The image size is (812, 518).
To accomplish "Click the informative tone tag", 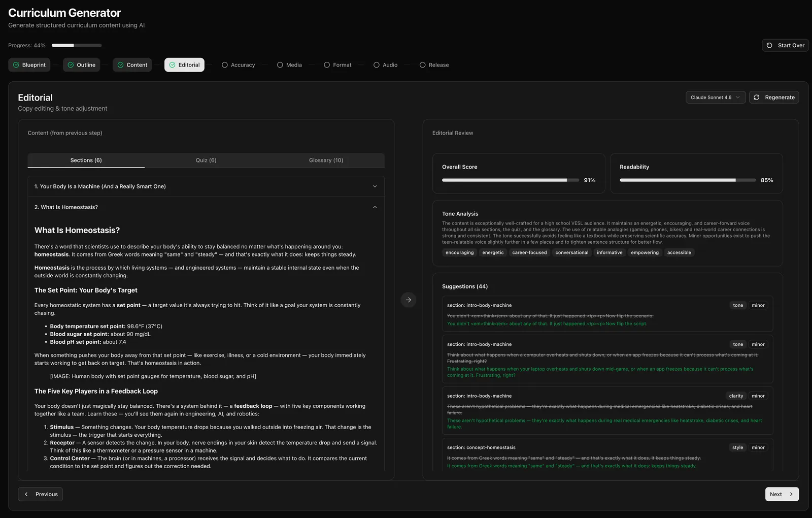I will 610,252.
